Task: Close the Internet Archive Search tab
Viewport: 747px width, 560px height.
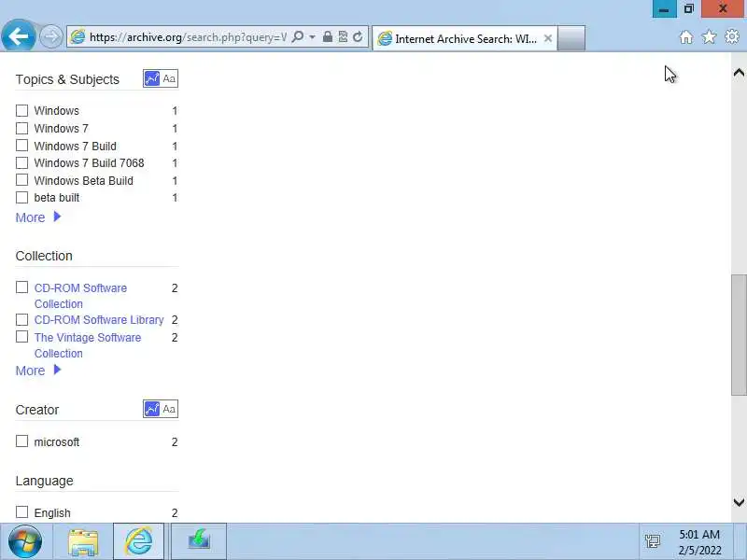Action: click(548, 38)
